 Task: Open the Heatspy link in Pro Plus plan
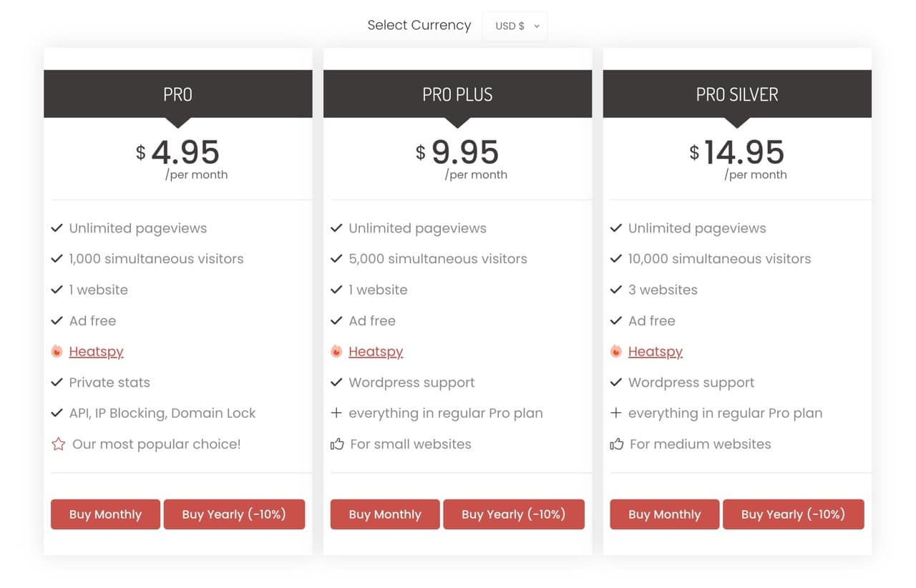click(376, 351)
